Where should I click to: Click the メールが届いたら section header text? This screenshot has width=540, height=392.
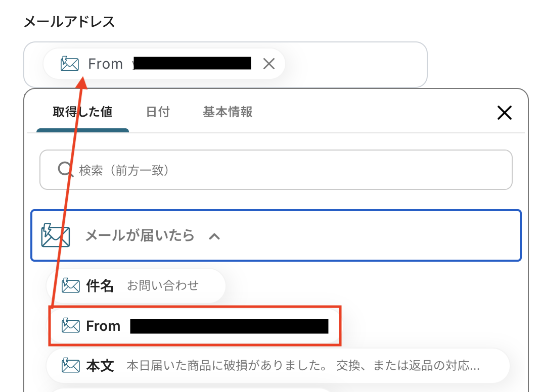coord(140,236)
